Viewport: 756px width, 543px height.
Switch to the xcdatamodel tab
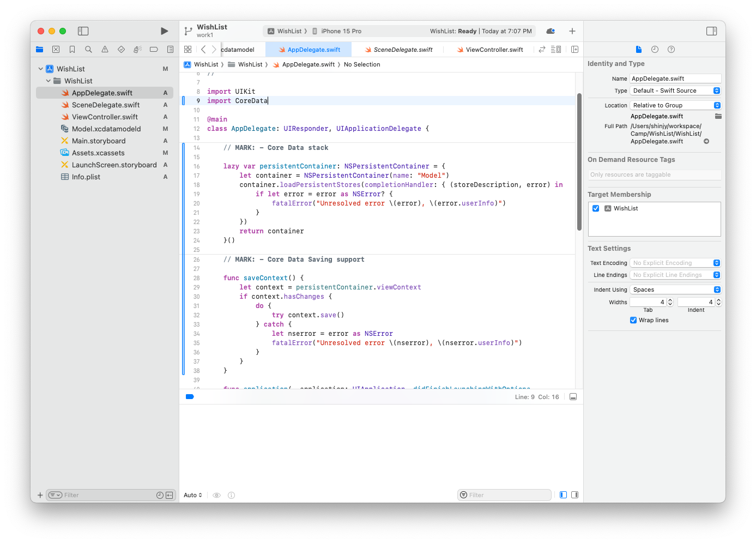click(238, 50)
